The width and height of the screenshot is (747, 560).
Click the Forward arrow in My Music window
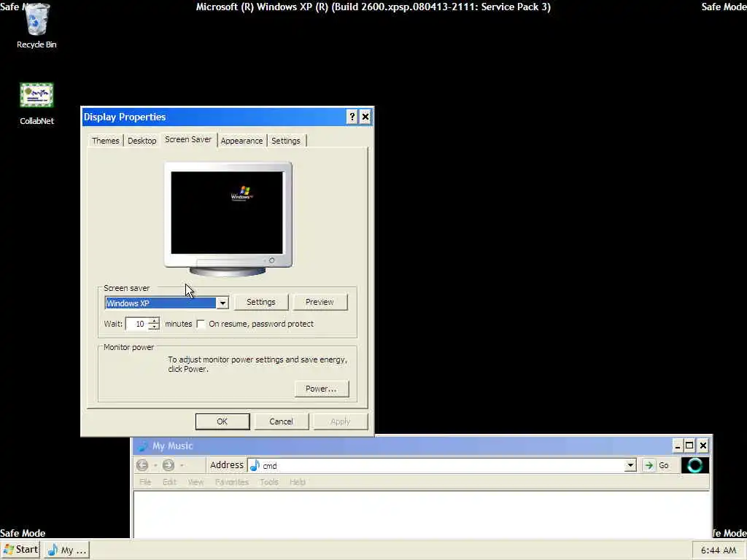[169, 464]
